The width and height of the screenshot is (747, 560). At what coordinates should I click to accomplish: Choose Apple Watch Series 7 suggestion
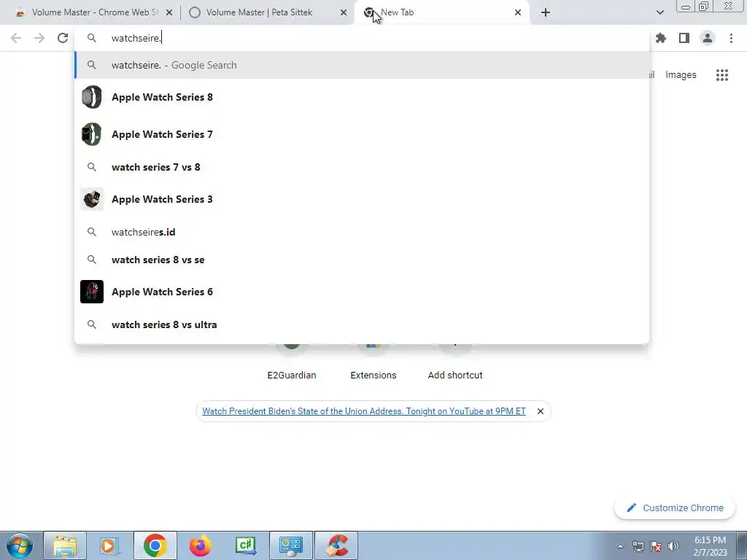click(x=362, y=134)
